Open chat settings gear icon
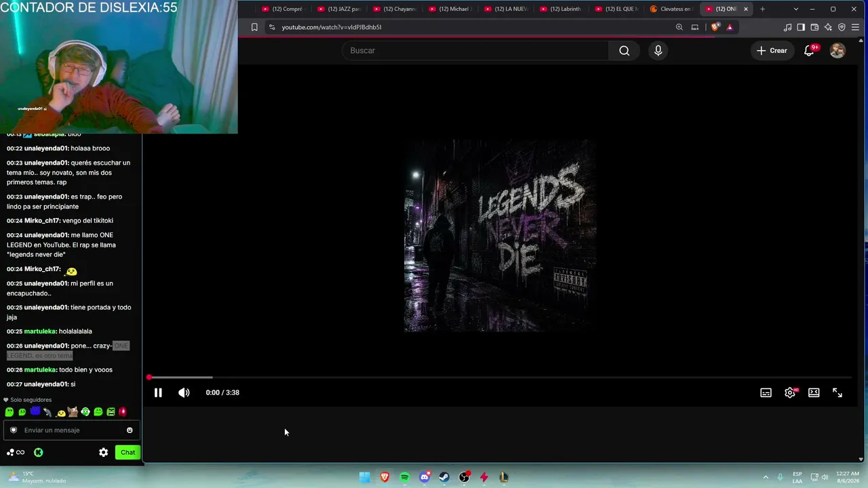This screenshot has width=868, height=488. pos(103,452)
